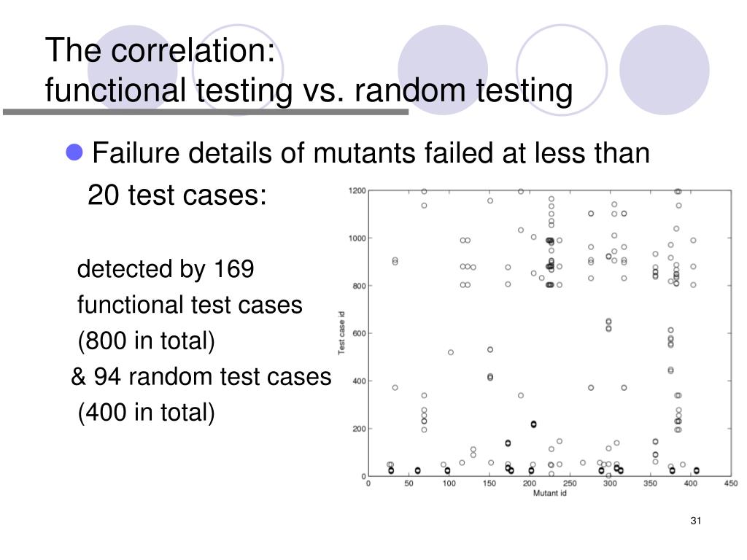This screenshot has width=747, height=560.
Task: Click the gray underline bar beneath the title
Action: click(x=205, y=112)
